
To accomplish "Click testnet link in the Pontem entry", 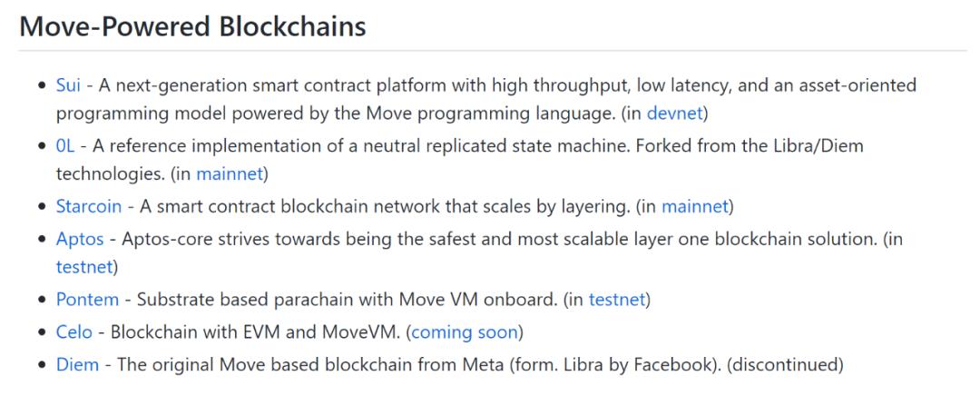I will click(x=620, y=299).
